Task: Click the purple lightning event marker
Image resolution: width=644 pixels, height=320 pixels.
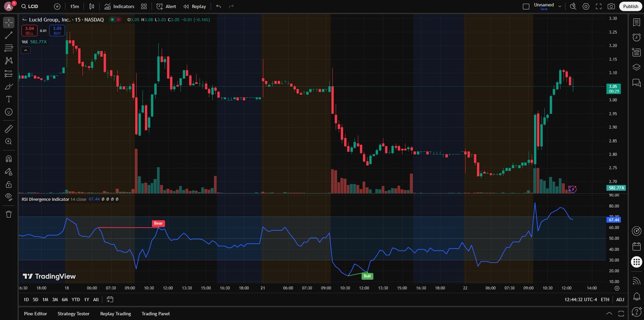Action: [573, 189]
